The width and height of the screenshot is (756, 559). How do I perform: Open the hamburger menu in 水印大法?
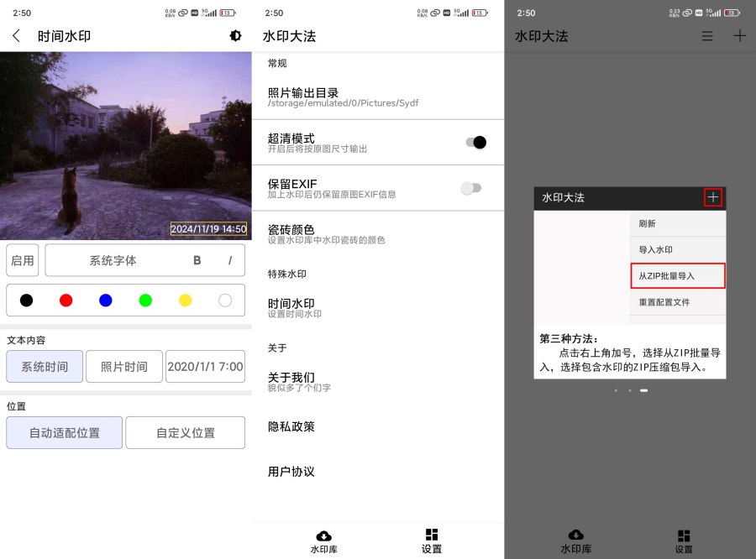[x=707, y=36]
